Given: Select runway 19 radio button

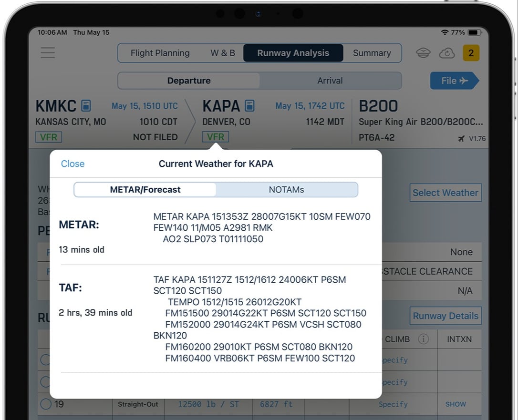Looking at the screenshot, I should (46, 404).
